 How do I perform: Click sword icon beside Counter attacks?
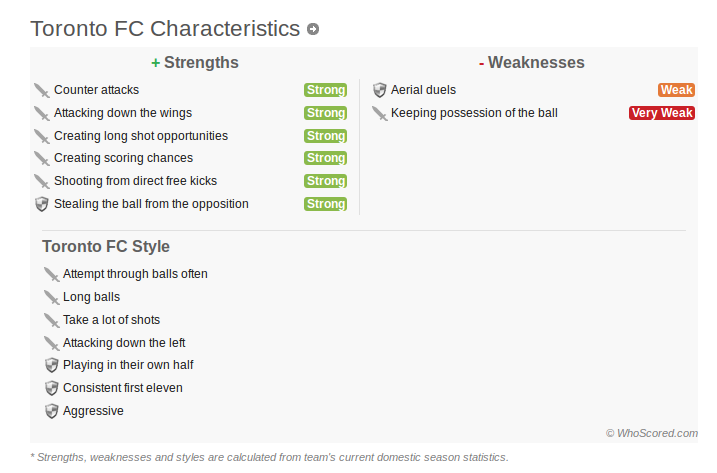click(x=42, y=91)
